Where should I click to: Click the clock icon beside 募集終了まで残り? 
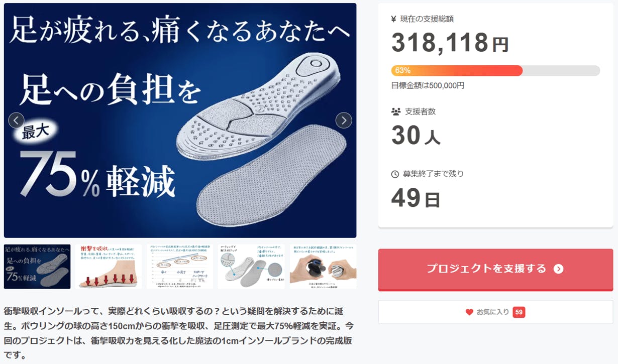click(x=395, y=174)
